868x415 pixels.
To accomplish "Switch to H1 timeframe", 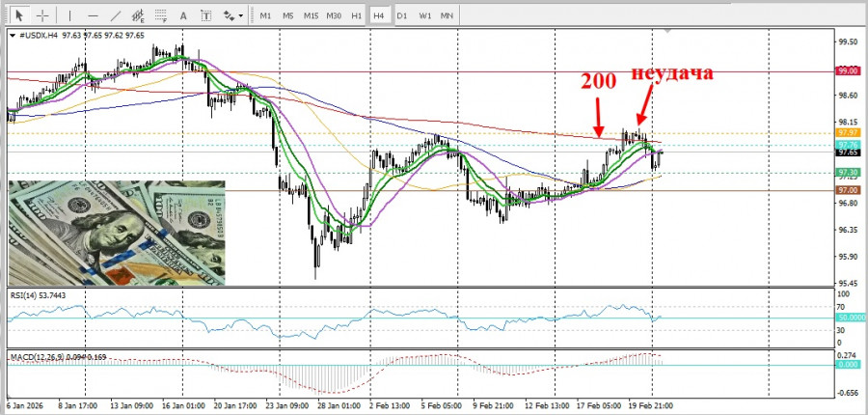I will [x=357, y=15].
